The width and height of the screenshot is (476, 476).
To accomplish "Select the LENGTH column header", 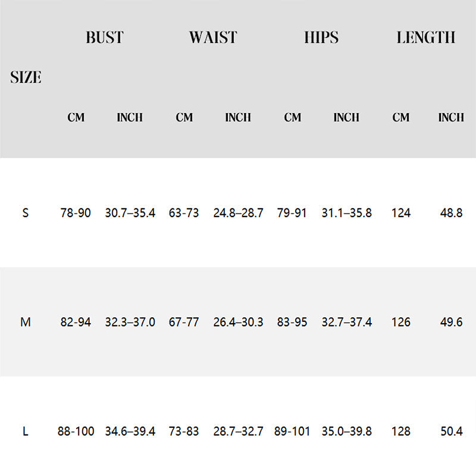I will pos(426,37).
